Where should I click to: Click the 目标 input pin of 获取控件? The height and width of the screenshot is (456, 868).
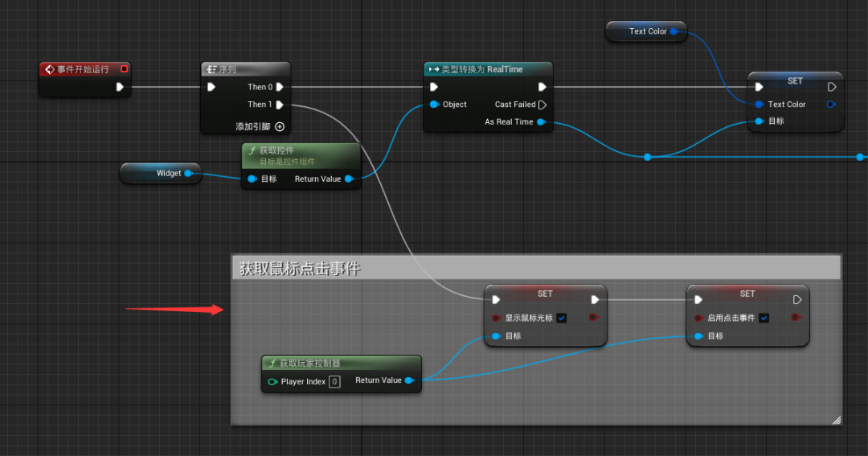coord(252,179)
